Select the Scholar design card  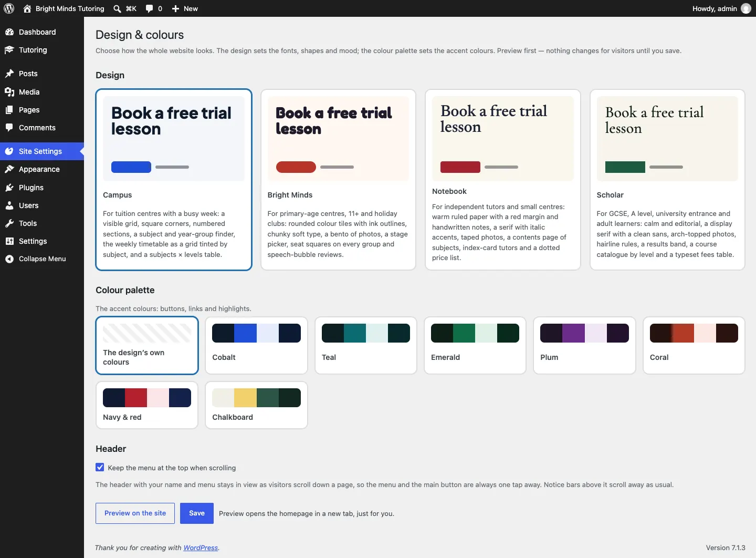pyautogui.click(x=667, y=180)
